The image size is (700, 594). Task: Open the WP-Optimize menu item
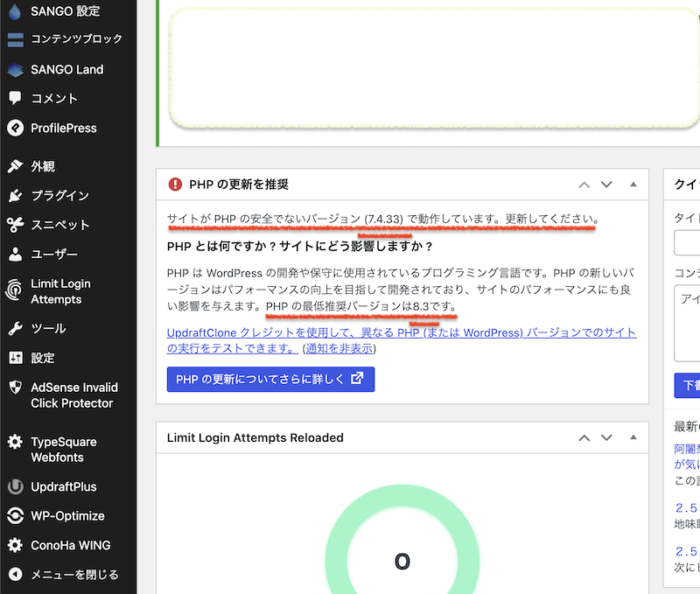(x=68, y=516)
